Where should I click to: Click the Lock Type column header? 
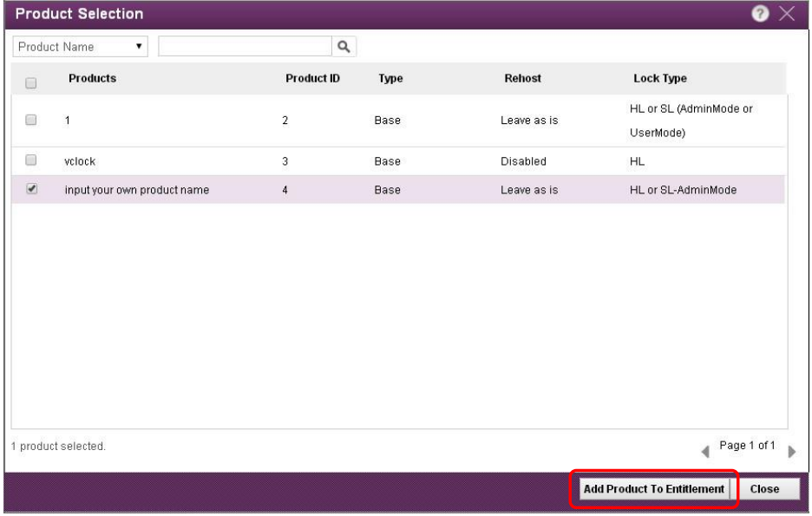pos(659,79)
